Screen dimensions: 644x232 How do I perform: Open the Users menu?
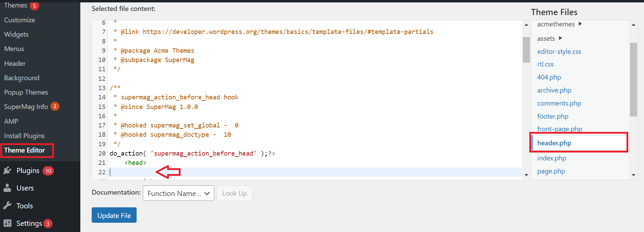[25, 188]
